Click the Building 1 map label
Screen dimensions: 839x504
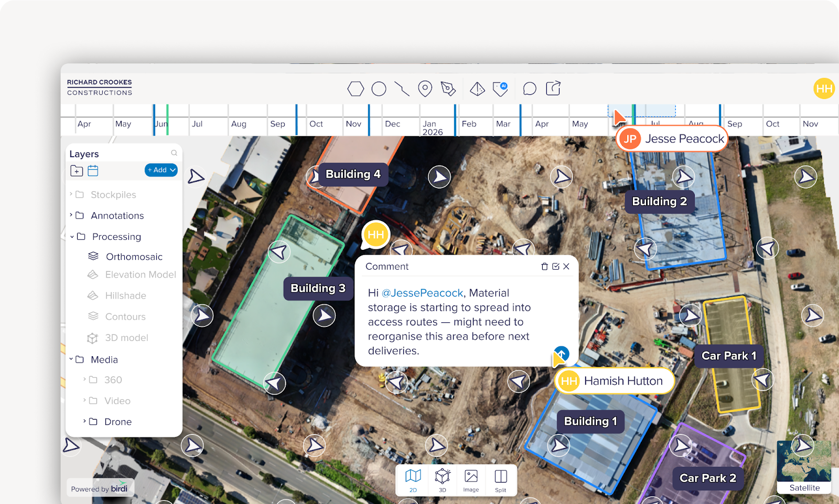pyautogui.click(x=590, y=422)
